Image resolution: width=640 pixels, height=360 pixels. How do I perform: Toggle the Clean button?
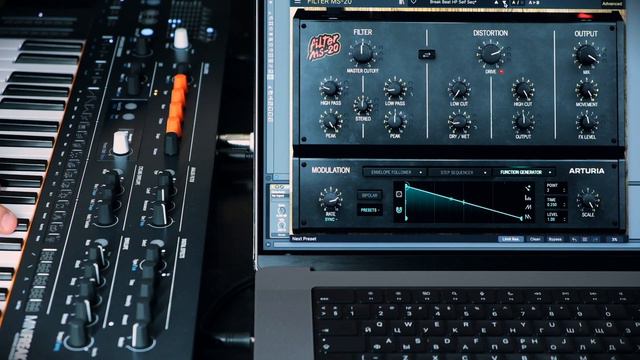tap(535, 239)
